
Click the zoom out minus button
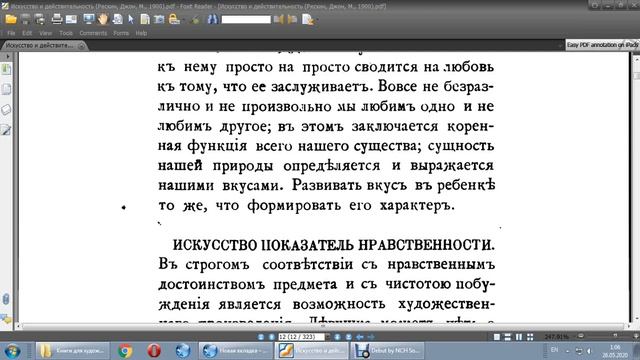click(x=581, y=336)
